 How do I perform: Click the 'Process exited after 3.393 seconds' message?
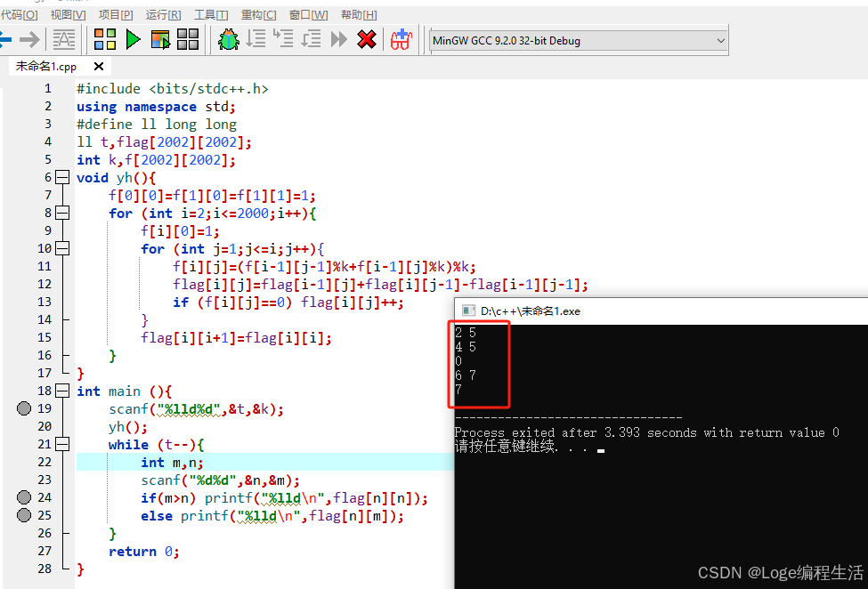(646, 432)
